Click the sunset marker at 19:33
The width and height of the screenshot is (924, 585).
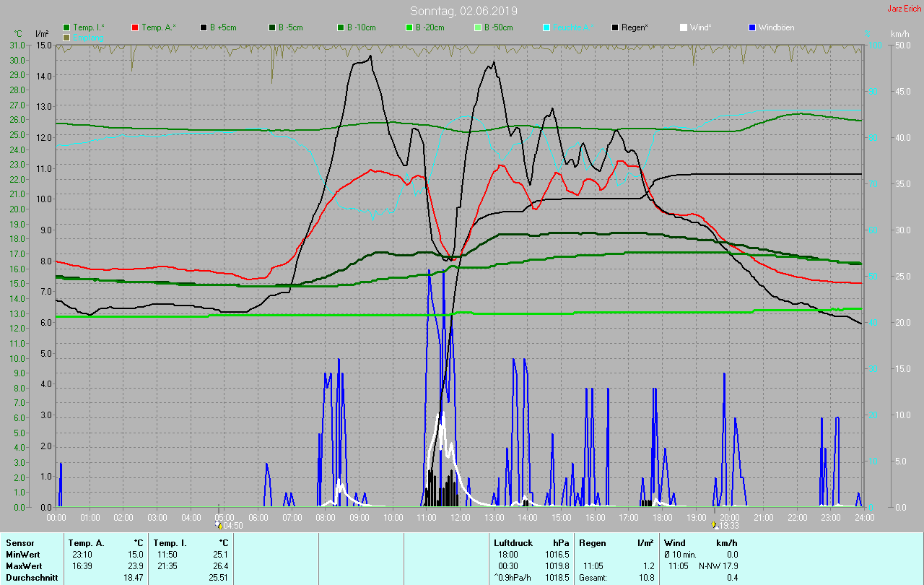[x=714, y=525]
